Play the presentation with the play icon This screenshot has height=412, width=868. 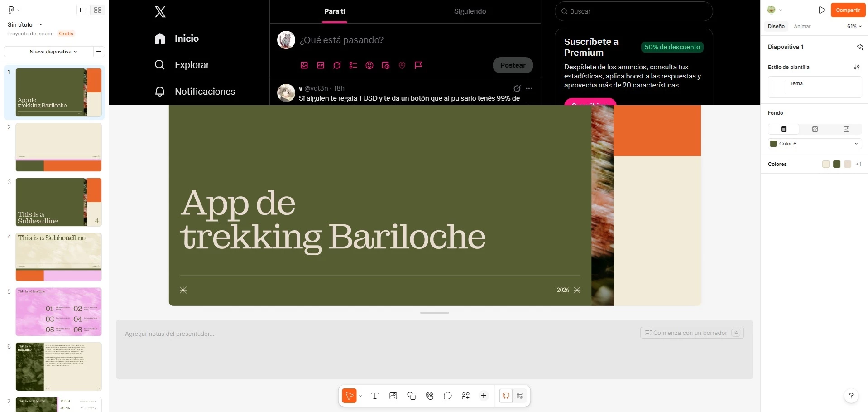click(x=822, y=10)
